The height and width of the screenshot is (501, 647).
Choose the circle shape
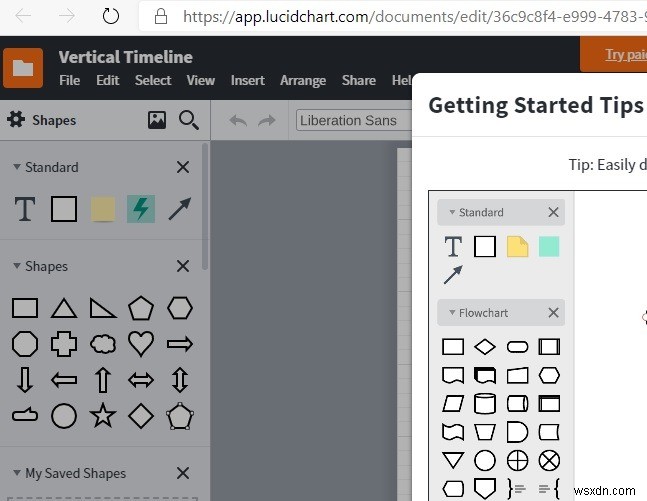pyautogui.click(x=64, y=416)
